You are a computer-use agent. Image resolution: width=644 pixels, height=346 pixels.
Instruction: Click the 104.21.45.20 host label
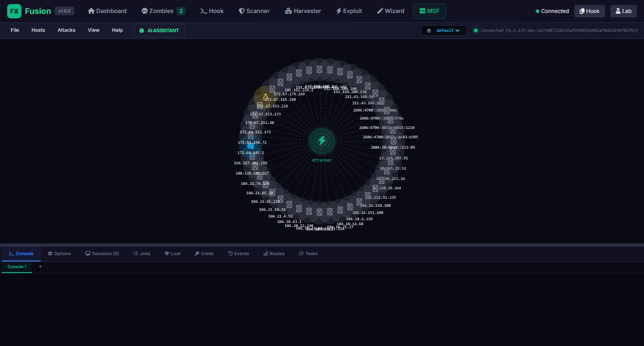point(260,193)
